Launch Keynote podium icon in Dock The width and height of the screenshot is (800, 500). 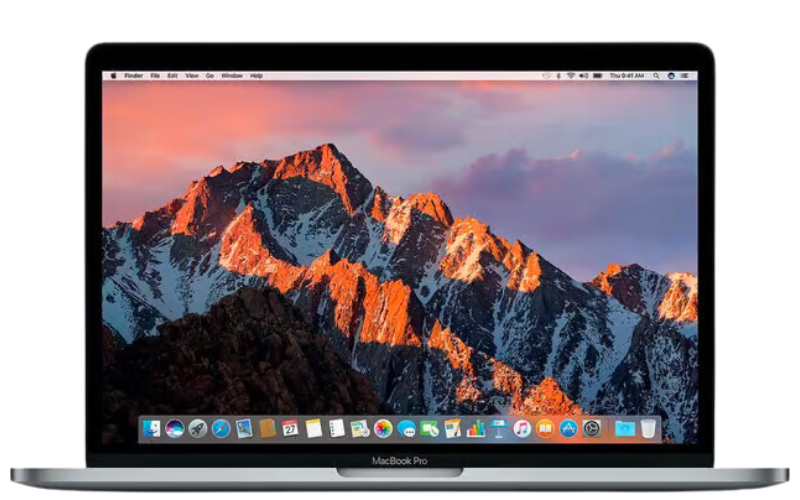click(498, 429)
